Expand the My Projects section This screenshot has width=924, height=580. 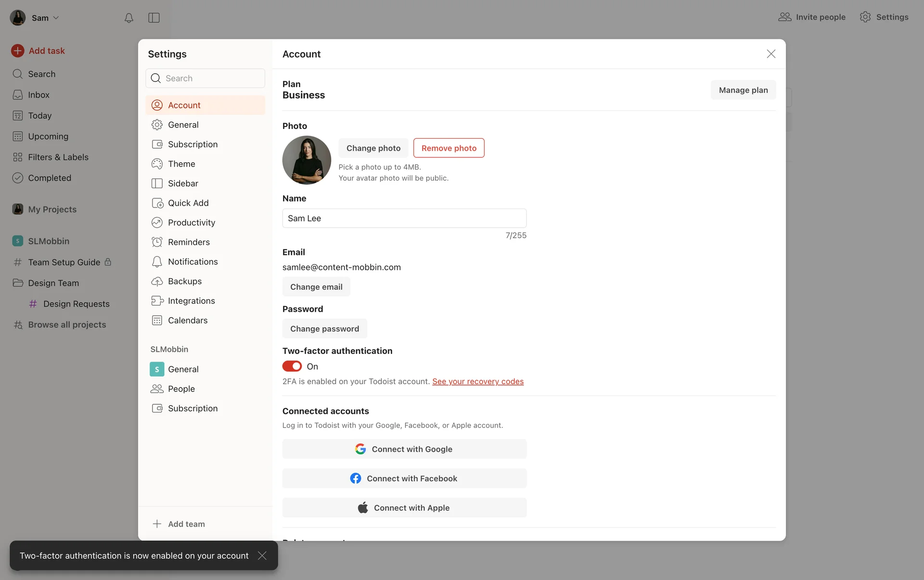[x=52, y=209]
